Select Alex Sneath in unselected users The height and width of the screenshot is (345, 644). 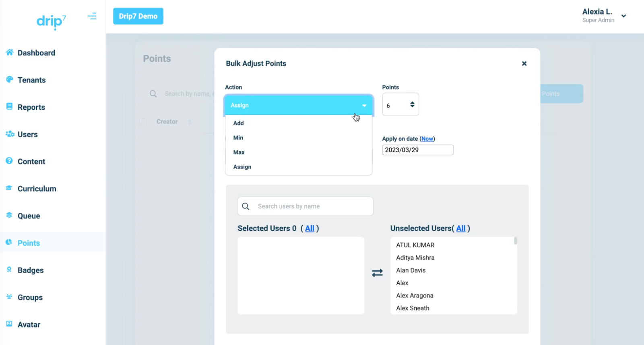tap(413, 308)
